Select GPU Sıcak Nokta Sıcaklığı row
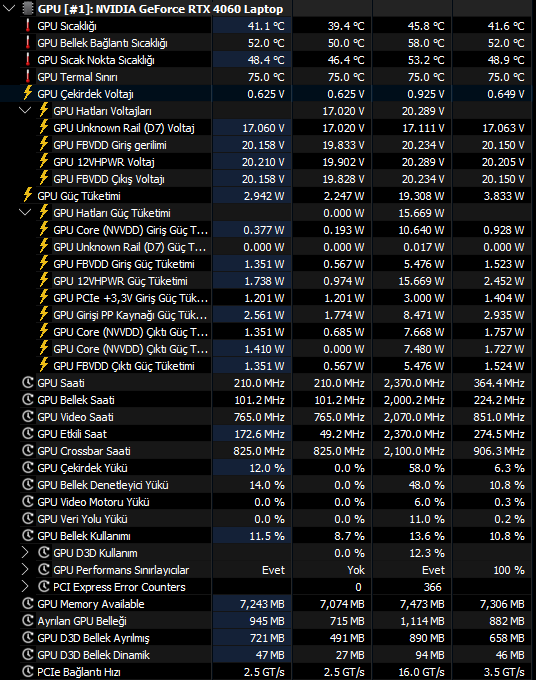 pyautogui.click(x=268, y=60)
